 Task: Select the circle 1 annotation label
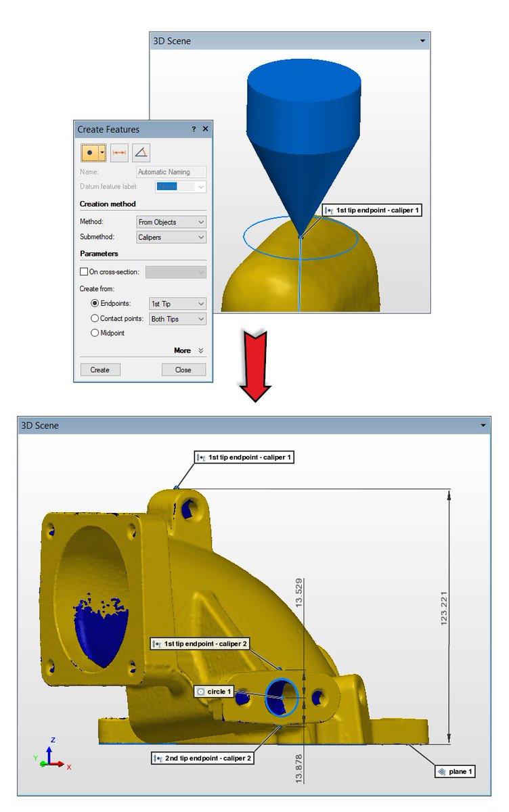click(215, 692)
